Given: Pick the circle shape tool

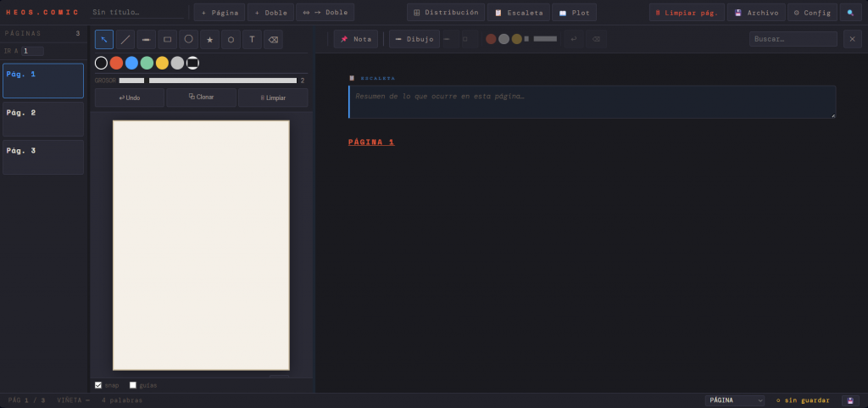Looking at the screenshot, I should click(x=189, y=39).
